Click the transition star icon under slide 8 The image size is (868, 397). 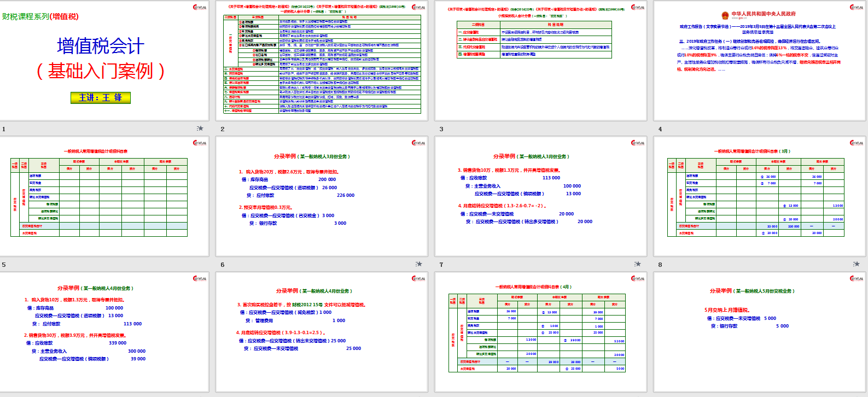(x=857, y=264)
